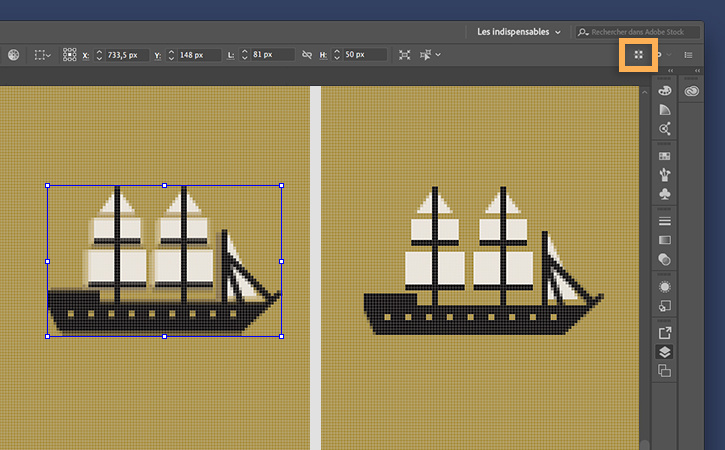The height and width of the screenshot is (450, 725).
Task: Expand the left panel dock double-arrow
Action: 670,71
